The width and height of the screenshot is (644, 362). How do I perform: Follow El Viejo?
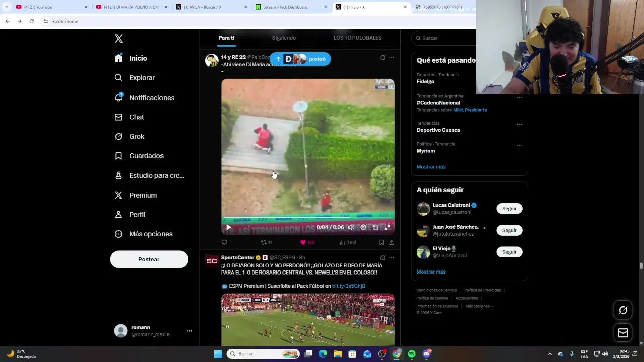[509, 252]
